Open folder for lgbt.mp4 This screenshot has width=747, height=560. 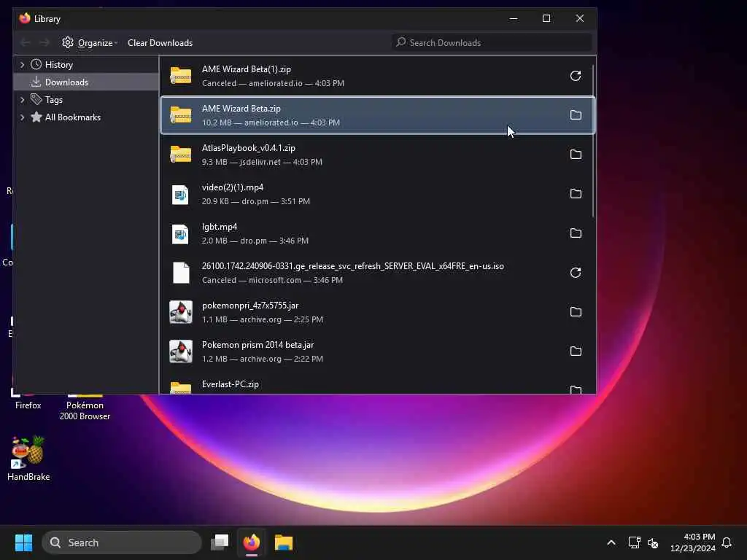click(576, 233)
